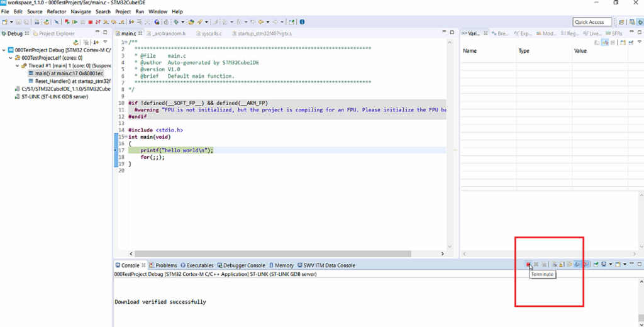The width and height of the screenshot is (644, 327).
Task: Click the Step Into icon
Action: click(x=106, y=22)
